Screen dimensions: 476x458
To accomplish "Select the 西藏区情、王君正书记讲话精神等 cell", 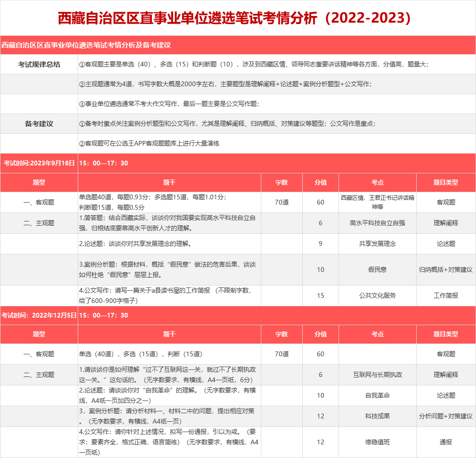I will [377, 202].
